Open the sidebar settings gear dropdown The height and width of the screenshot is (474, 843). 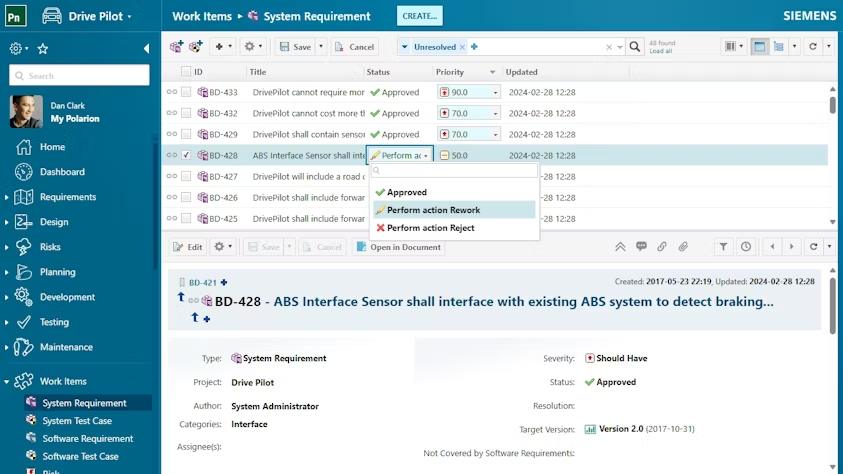coord(19,49)
